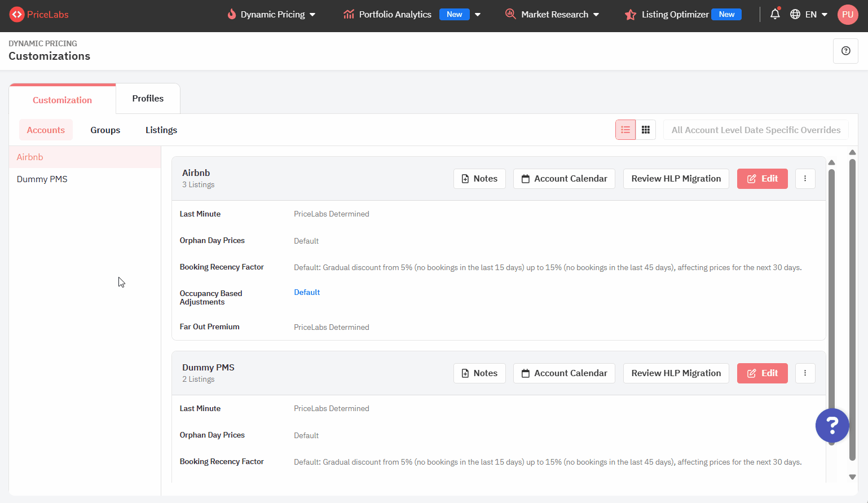Click the Airbnb Orphan Day Prices label

(212, 240)
